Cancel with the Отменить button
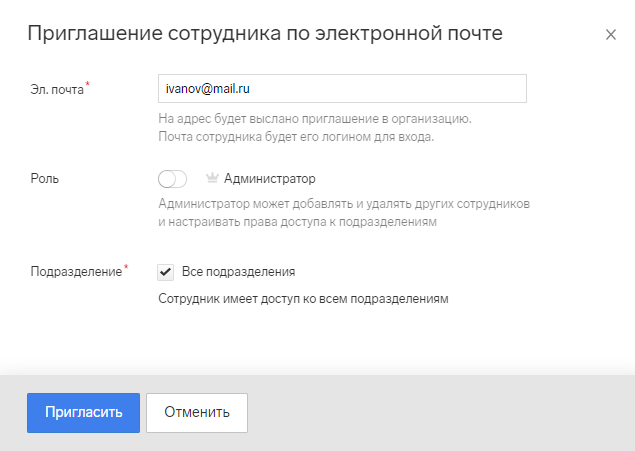The image size is (635, 451). (x=197, y=413)
